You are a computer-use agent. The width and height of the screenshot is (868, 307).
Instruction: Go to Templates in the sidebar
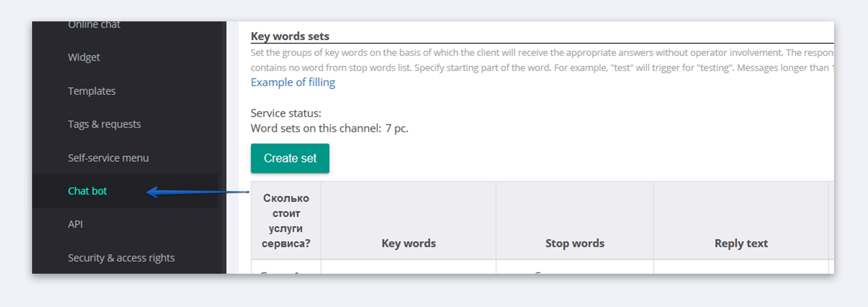point(92,91)
